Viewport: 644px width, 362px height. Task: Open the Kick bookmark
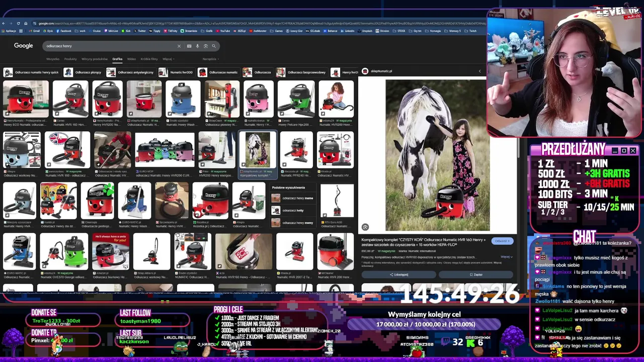(126, 31)
